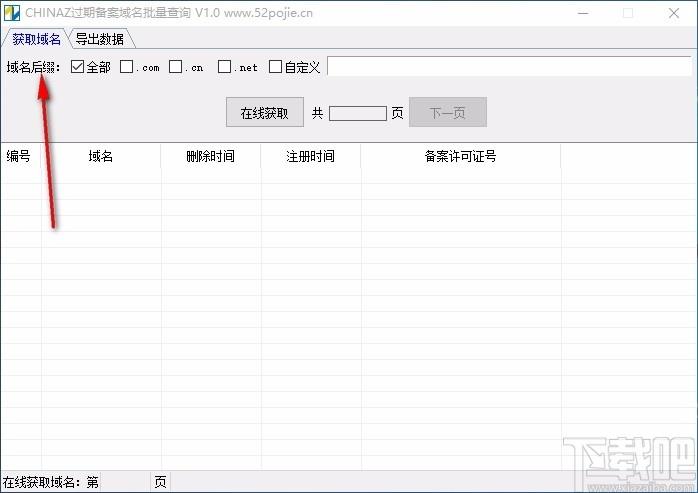Sort by 删除时间 column header

coord(211,156)
